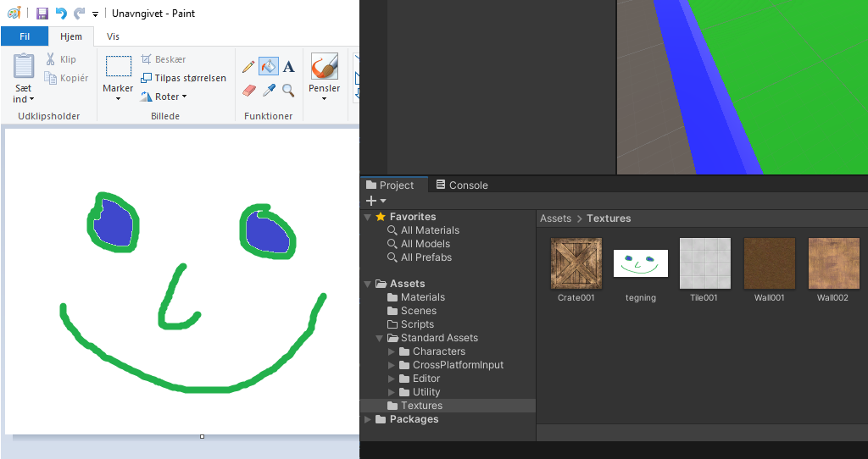Viewport: 868px width, 459px height.
Task: Select the Eraser tool
Action: (249, 90)
